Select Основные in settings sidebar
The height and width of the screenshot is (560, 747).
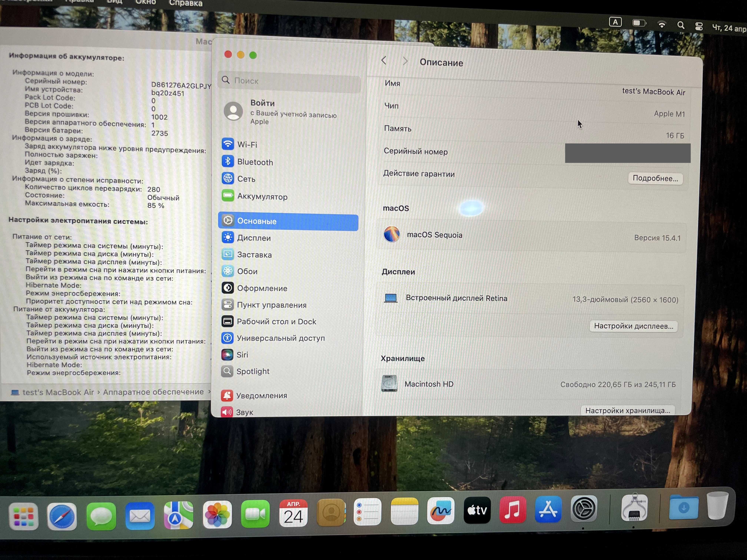click(288, 221)
